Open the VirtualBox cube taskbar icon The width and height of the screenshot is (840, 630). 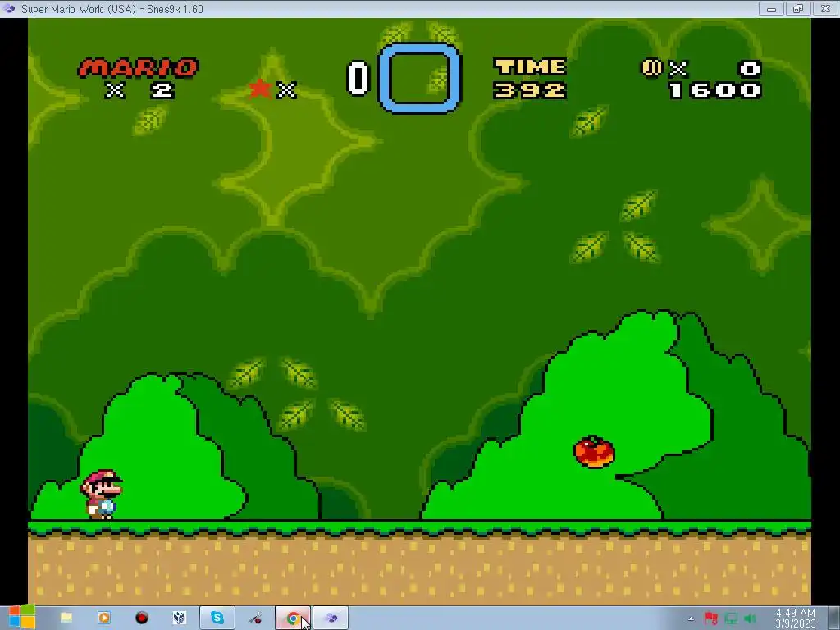click(x=179, y=619)
